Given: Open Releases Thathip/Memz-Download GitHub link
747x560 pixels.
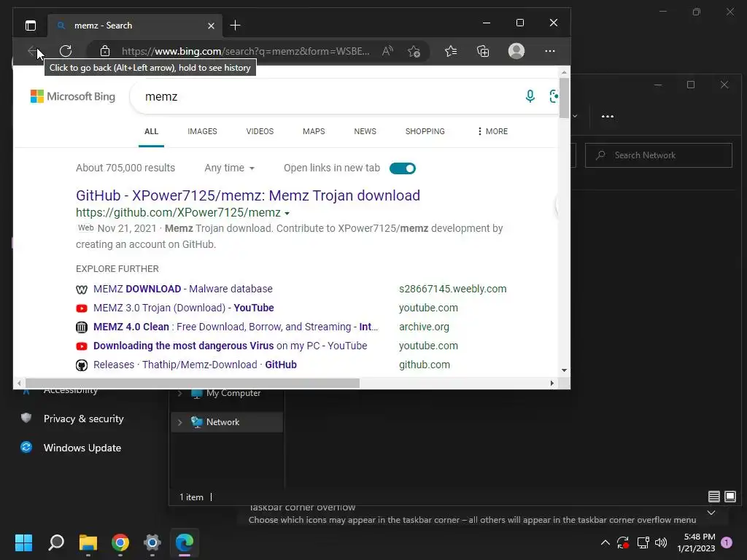Looking at the screenshot, I should 195,365.
